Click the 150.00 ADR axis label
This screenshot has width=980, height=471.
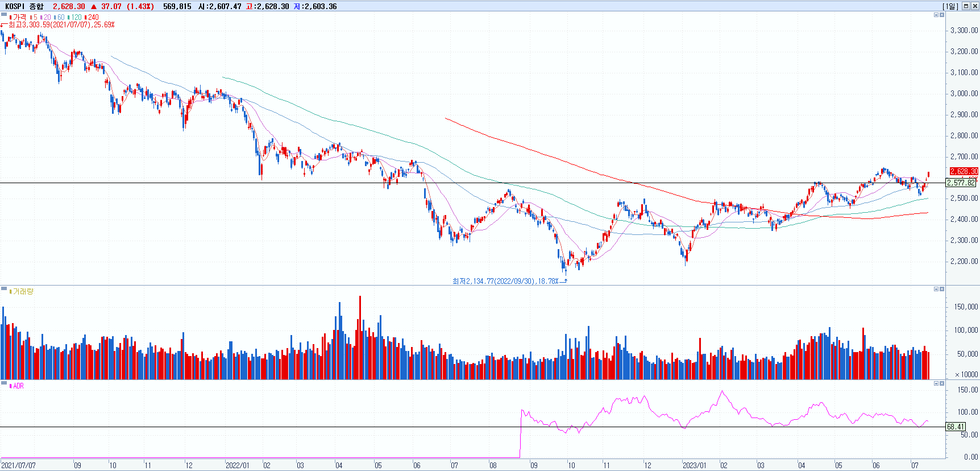pyautogui.click(x=967, y=390)
